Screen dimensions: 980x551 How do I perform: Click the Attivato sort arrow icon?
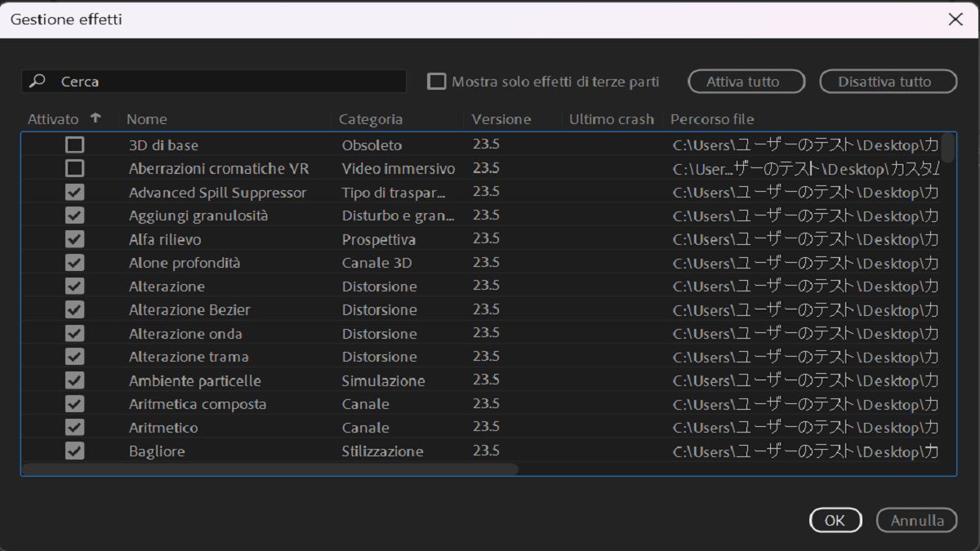pyautogui.click(x=96, y=118)
